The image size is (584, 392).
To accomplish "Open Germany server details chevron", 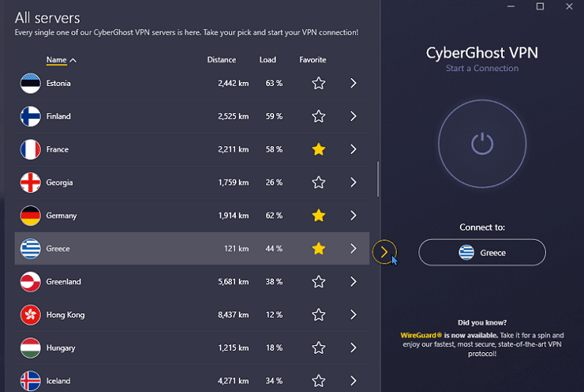I will click(354, 216).
